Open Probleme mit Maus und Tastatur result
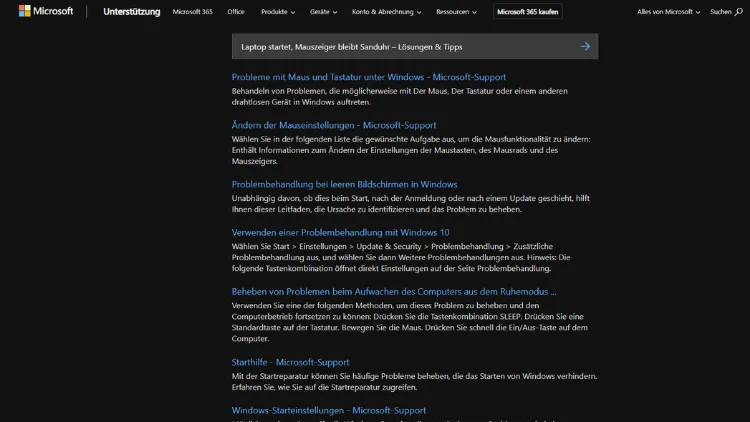 click(x=369, y=77)
